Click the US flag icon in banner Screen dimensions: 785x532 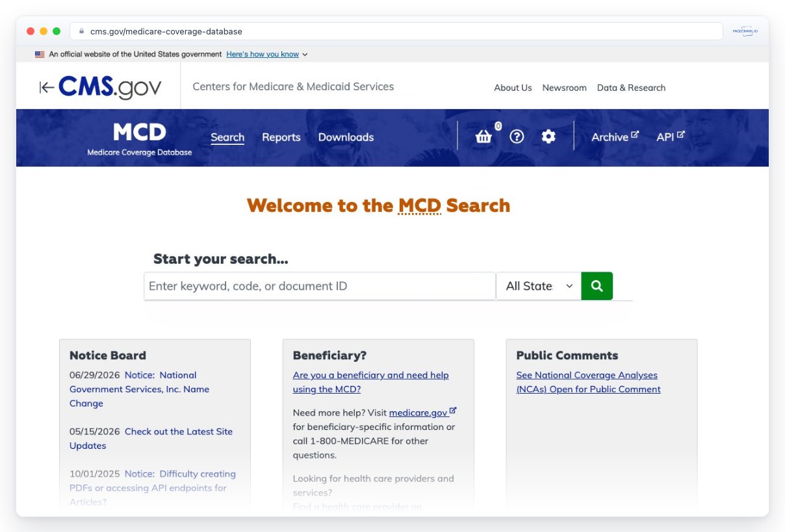click(40, 55)
